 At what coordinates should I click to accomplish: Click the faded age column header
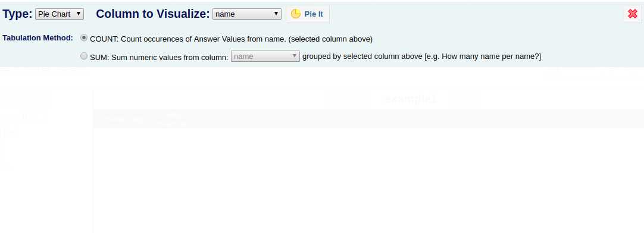(x=139, y=119)
